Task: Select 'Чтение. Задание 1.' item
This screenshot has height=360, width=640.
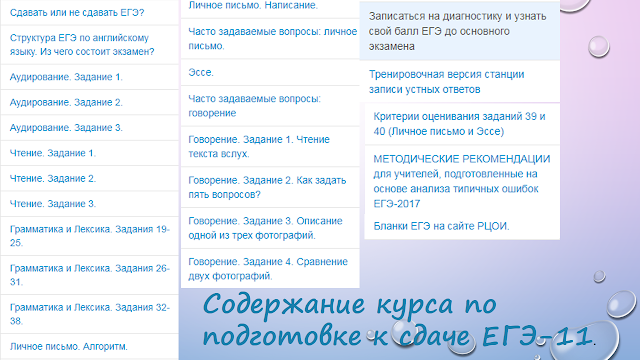Action: pyautogui.click(x=53, y=153)
